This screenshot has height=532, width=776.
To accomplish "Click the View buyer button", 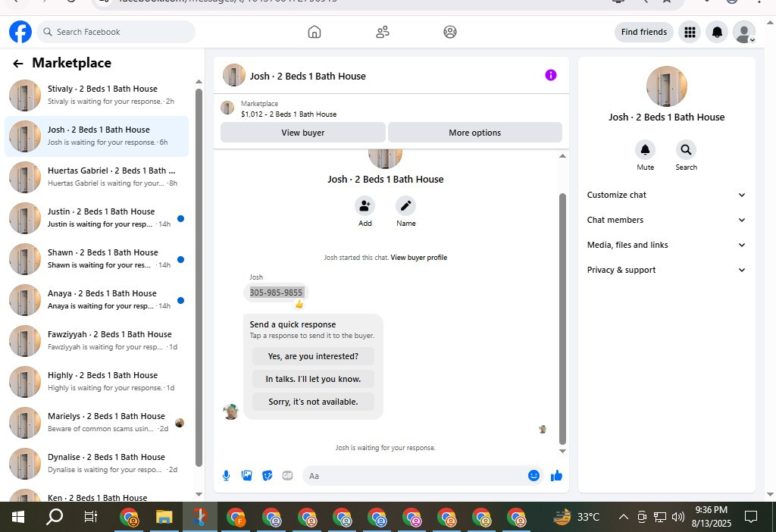I will point(303,133).
